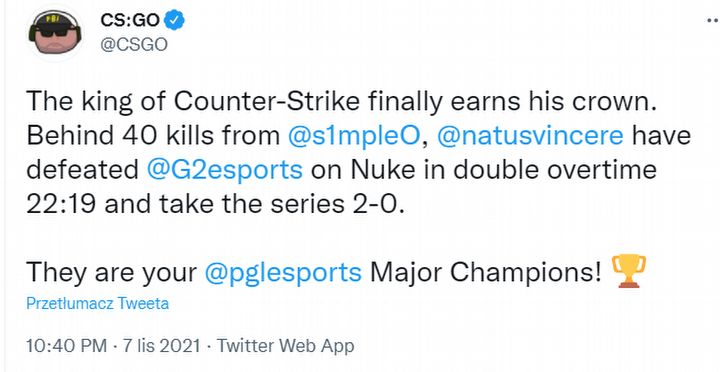Click the CS:GO profile avatar
The height and width of the screenshot is (372, 720).
tap(55, 33)
